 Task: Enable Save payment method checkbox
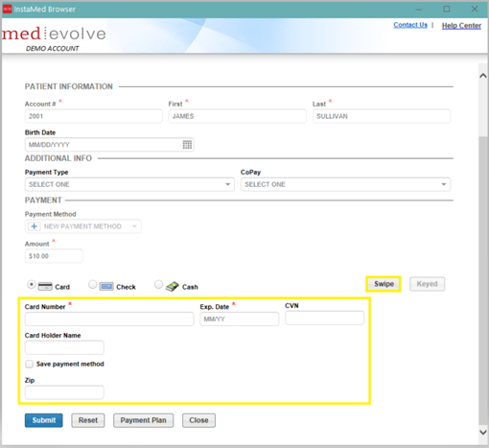(x=29, y=364)
